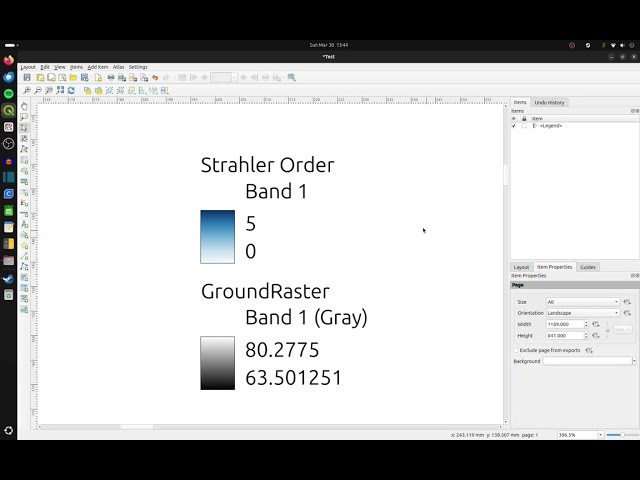The height and width of the screenshot is (480, 640).
Task: Click the Add Pages toolbar icon
Action: pos(98,78)
